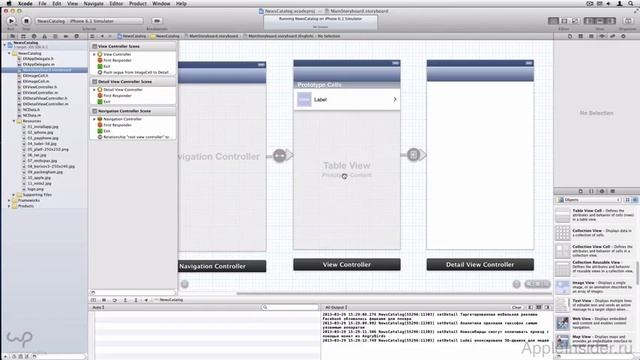The image size is (640, 360).
Task: Show the Project navigator tab icon
Action: pyautogui.click(x=13, y=36)
